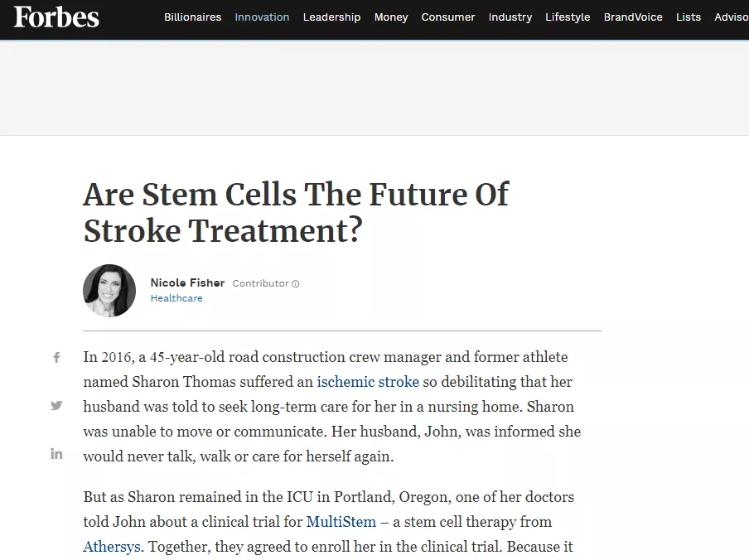Open the Billionaires menu
The image size is (749, 560).
[x=192, y=17]
